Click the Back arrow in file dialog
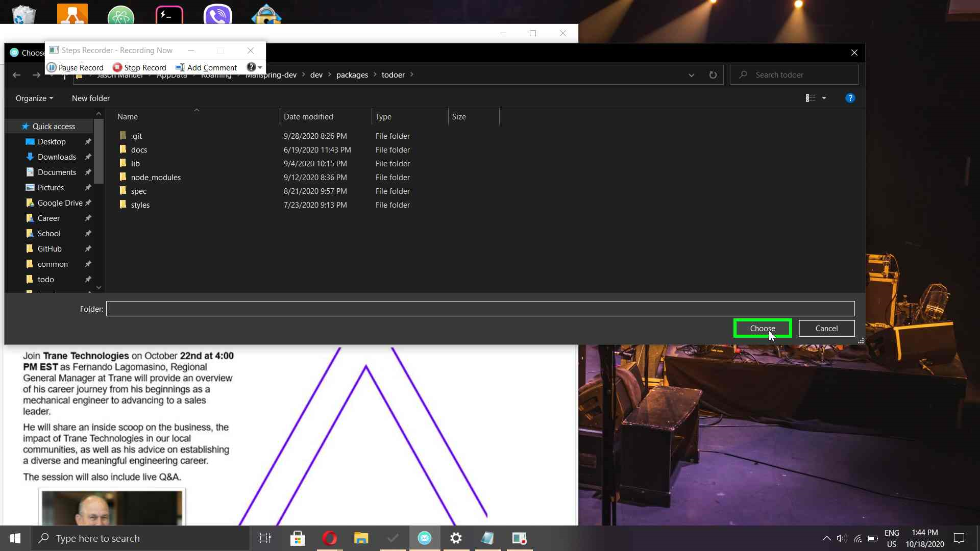980x551 pixels. point(16,75)
